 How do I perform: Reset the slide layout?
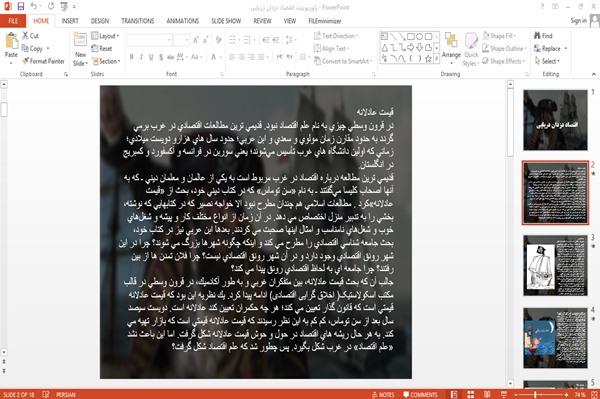pyautogui.click(x=102, y=49)
